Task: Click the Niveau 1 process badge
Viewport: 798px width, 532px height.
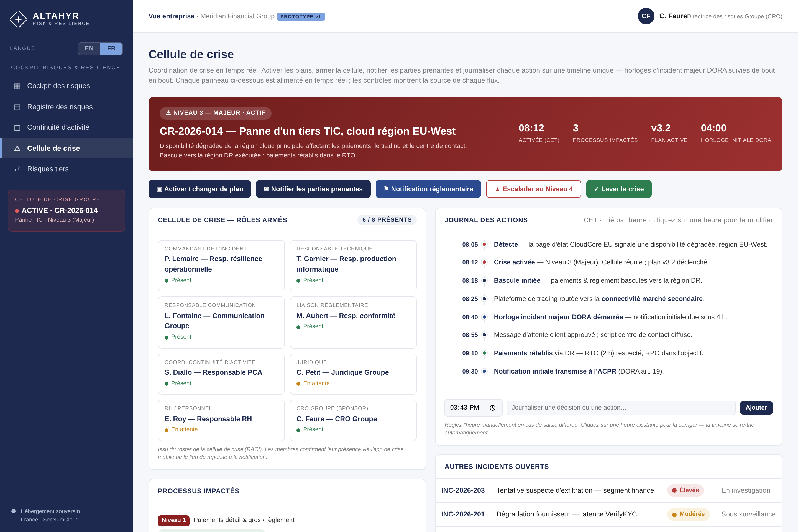Action: click(x=173, y=520)
